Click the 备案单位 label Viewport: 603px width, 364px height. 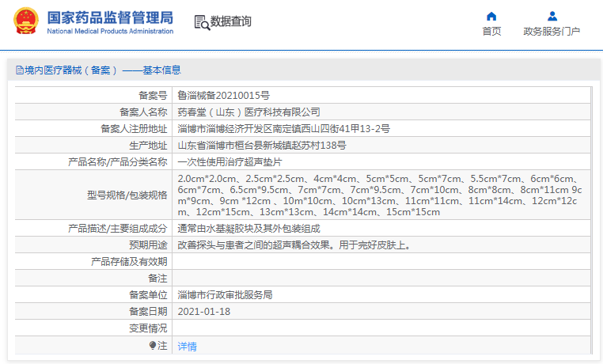coord(148,295)
